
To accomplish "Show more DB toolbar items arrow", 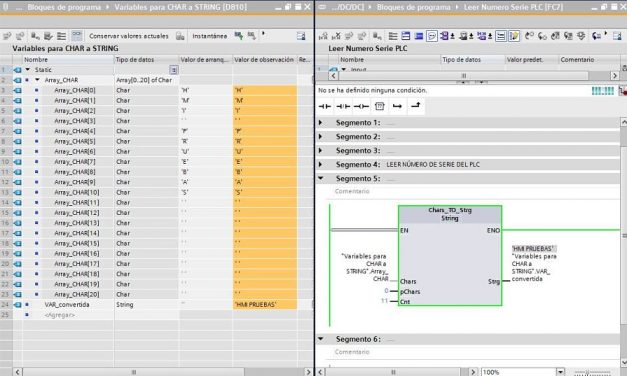I will 263,34.
